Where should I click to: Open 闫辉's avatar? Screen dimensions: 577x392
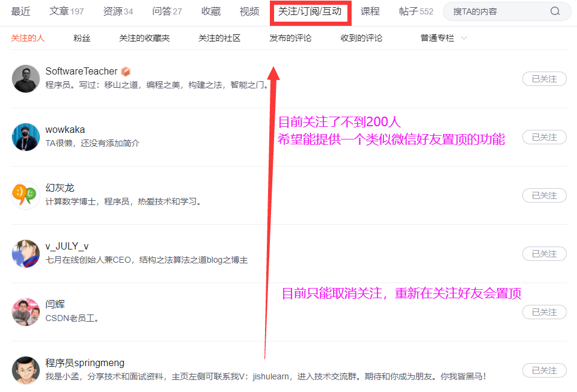point(26,312)
